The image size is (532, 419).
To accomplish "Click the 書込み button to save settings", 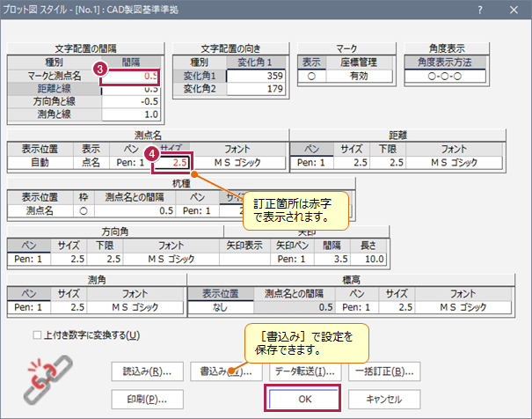I will [x=226, y=371].
